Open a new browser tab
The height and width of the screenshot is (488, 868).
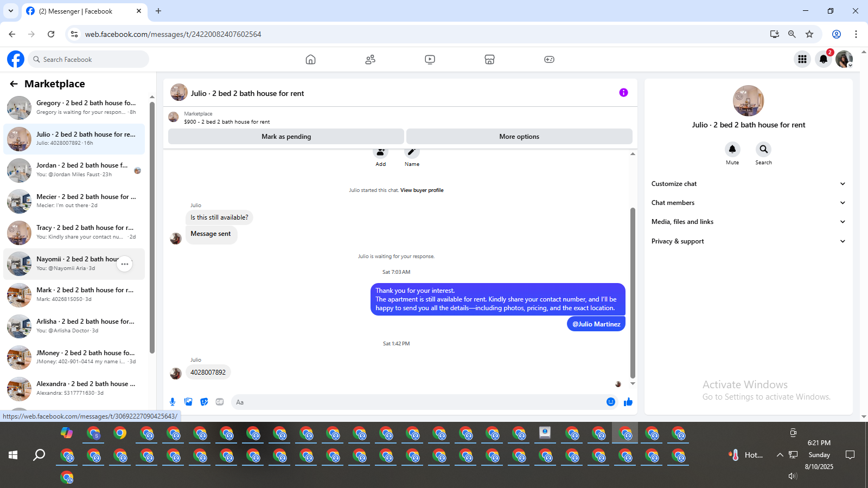pos(158,11)
